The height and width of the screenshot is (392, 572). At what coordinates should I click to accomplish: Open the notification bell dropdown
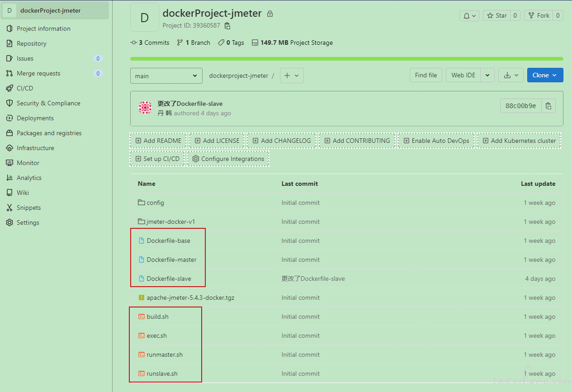point(469,15)
